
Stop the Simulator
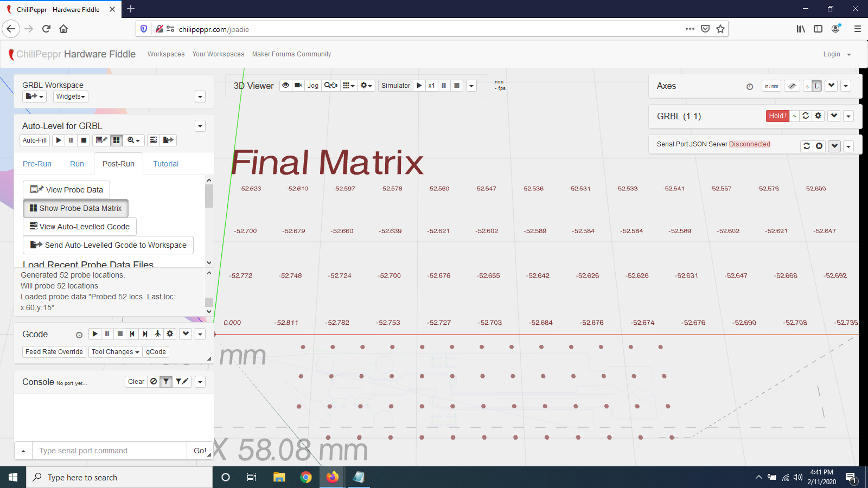[457, 86]
